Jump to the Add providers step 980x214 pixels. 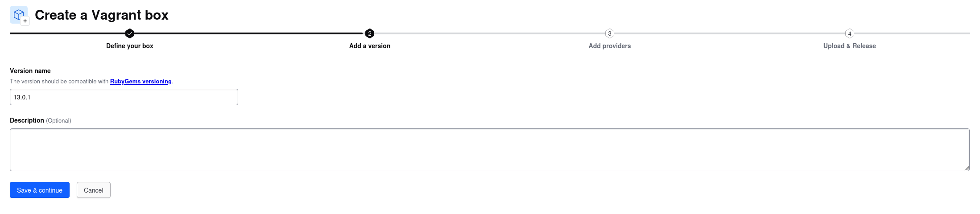[x=610, y=46]
